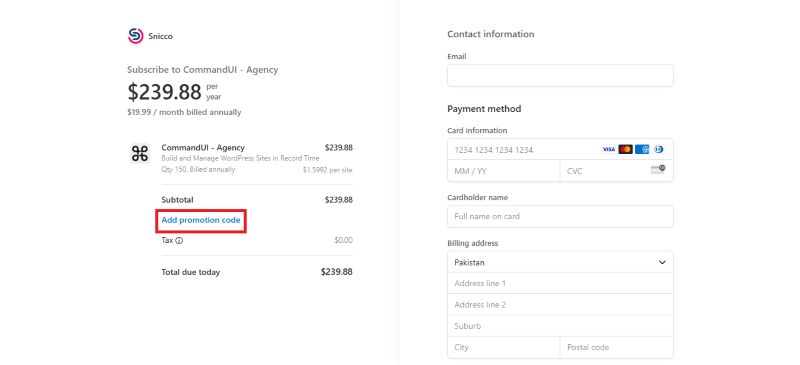800x365 pixels.
Task: Click the 'Payment method' heading
Action: (x=484, y=109)
